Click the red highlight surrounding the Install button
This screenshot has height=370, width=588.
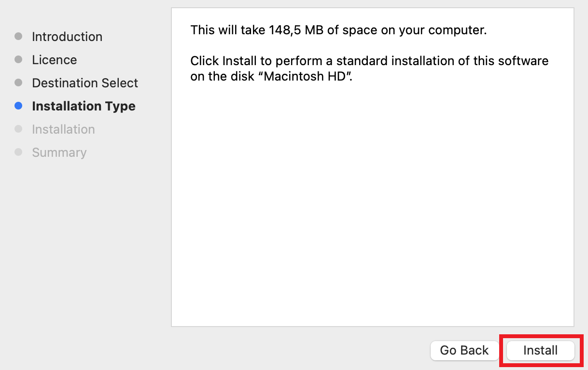tap(540, 336)
